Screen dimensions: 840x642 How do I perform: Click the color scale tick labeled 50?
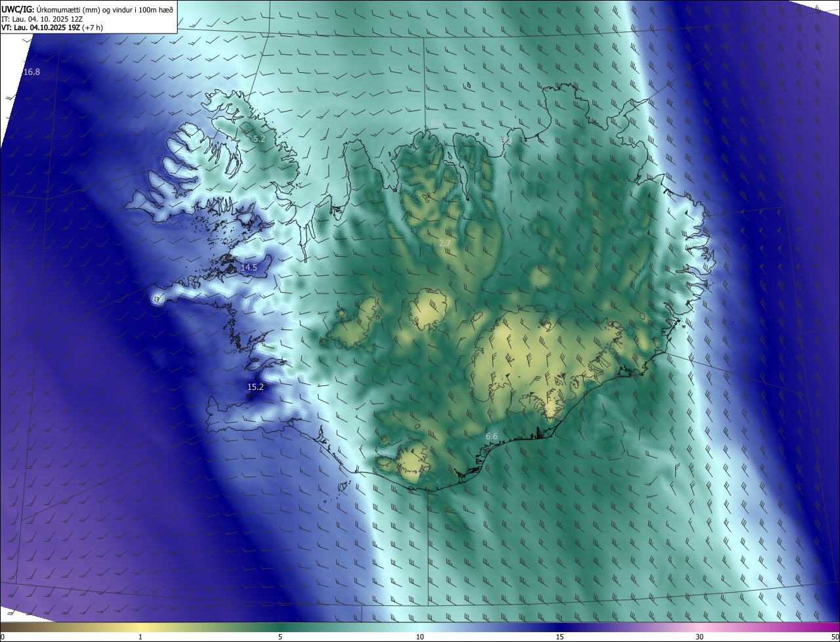point(835,637)
